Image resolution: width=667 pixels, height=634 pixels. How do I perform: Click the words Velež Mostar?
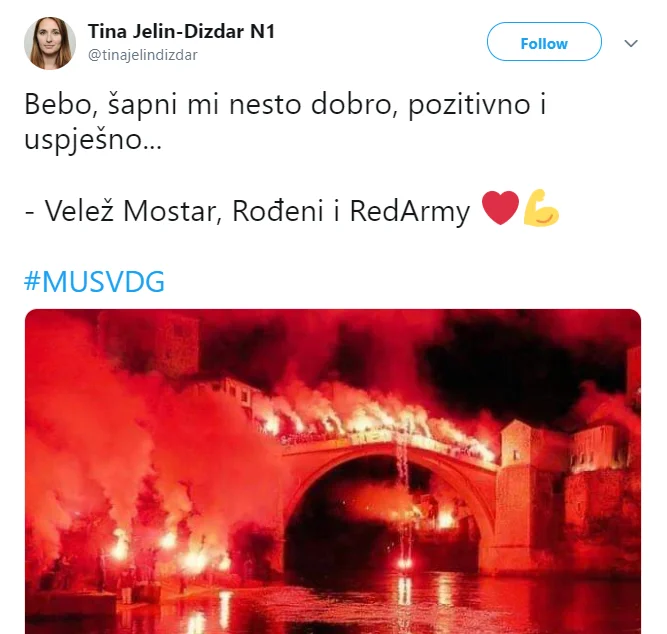pyautogui.click(x=133, y=211)
